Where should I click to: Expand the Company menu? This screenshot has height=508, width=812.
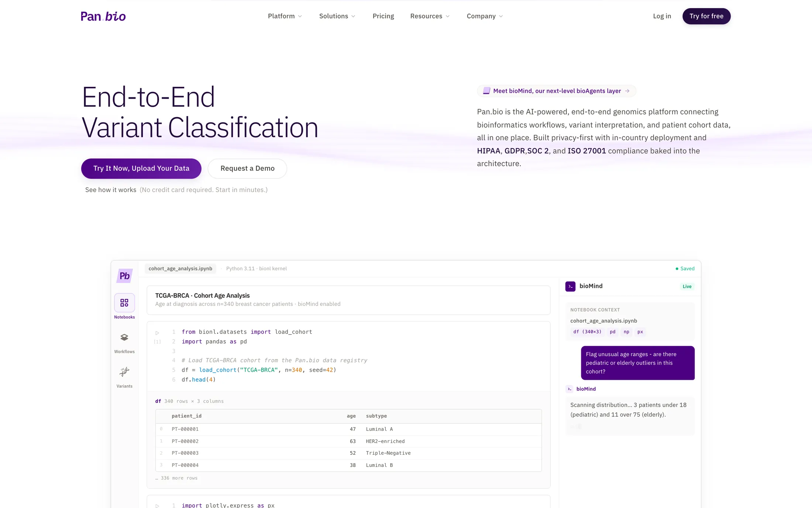(485, 16)
